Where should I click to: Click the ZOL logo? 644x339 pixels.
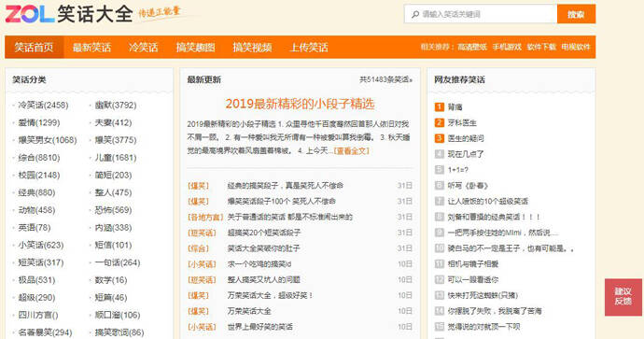[30, 14]
